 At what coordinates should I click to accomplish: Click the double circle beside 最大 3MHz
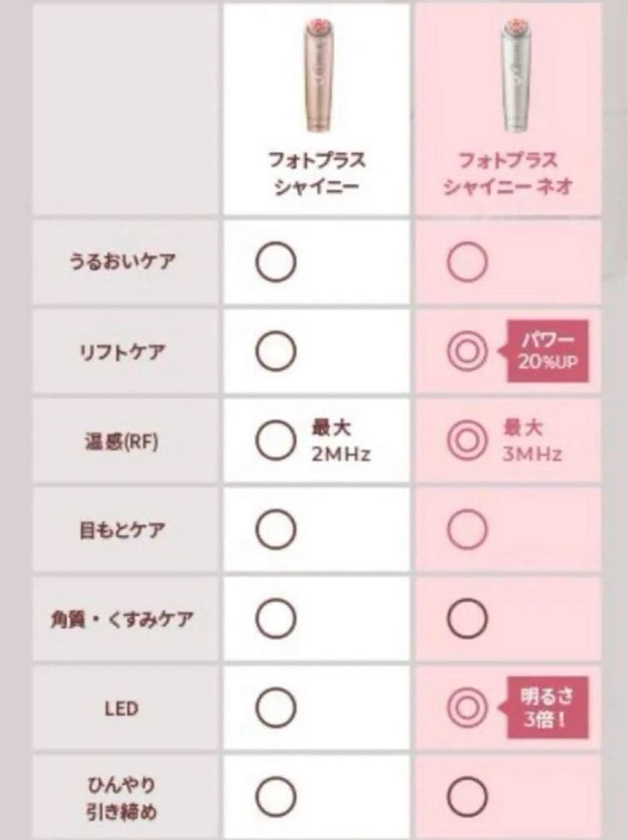coord(467,441)
